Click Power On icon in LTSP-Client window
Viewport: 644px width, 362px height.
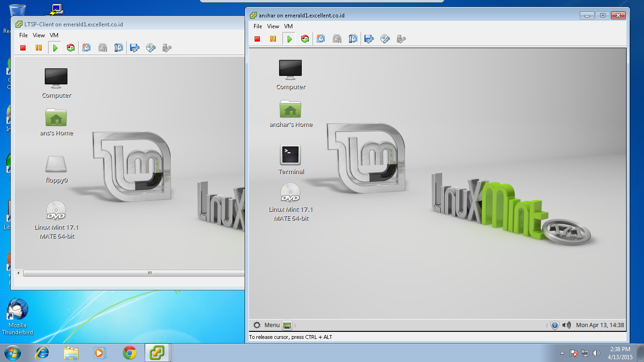(x=55, y=48)
